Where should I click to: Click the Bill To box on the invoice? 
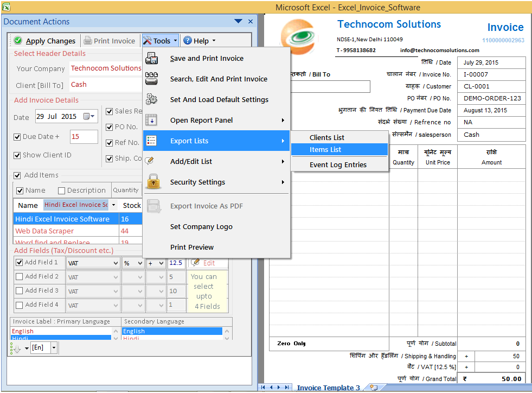click(330, 87)
